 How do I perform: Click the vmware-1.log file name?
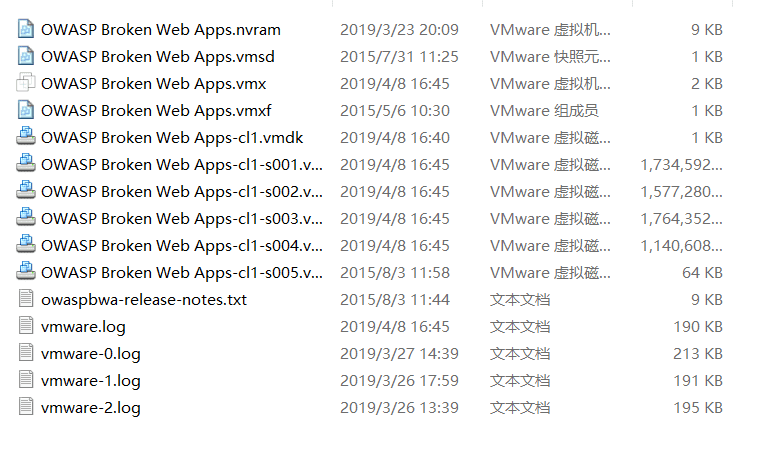point(91,381)
